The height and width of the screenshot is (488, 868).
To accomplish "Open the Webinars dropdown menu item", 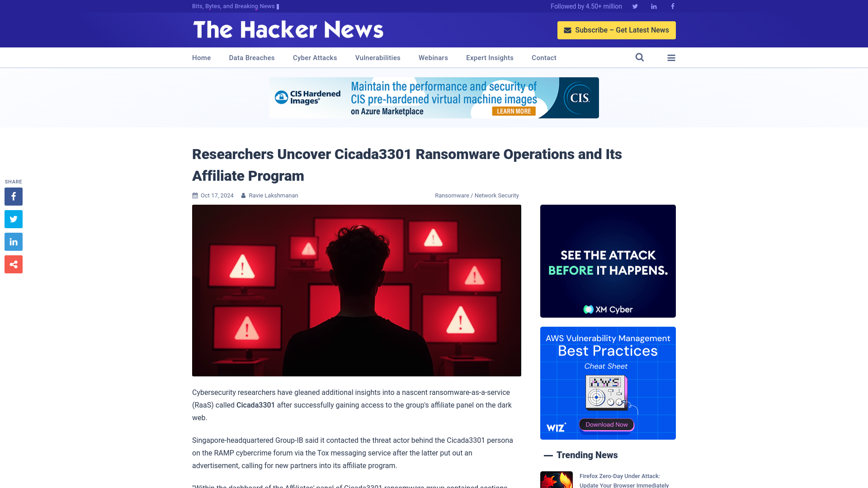I will pyautogui.click(x=434, y=58).
